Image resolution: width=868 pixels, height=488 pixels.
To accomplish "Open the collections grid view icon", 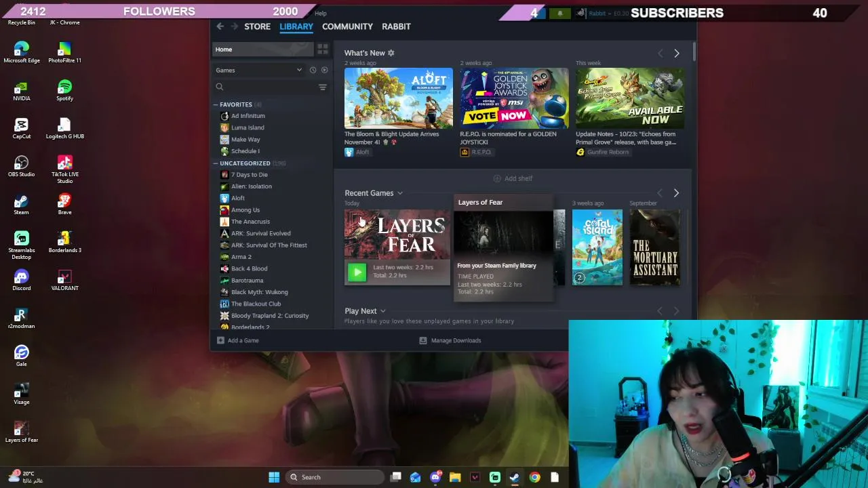I will pos(323,49).
